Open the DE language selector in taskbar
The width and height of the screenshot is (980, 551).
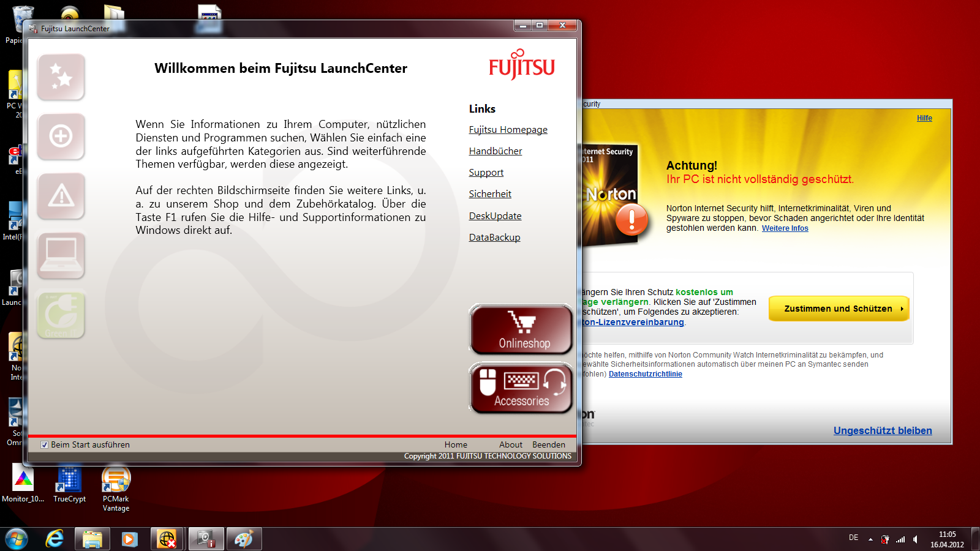pos(853,538)
